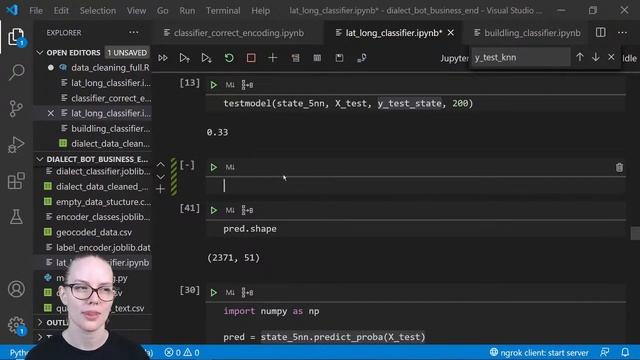640x360 pixels.
Task: Toggle cell 41 to markdown
Action: [x=230, y=210]
